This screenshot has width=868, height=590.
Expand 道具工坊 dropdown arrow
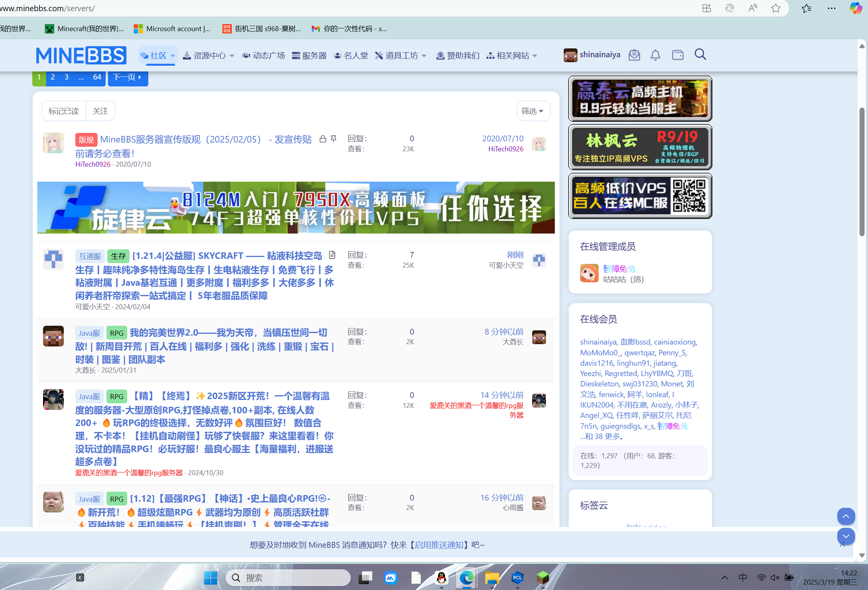point(424,56)
